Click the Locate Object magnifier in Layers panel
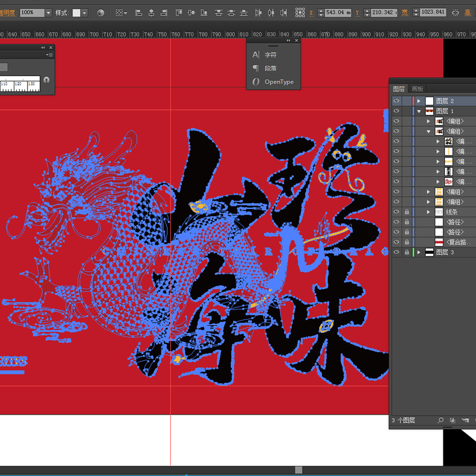Image resolution: width=476 pixels, height=476 pixels. (x=441, y=420)
